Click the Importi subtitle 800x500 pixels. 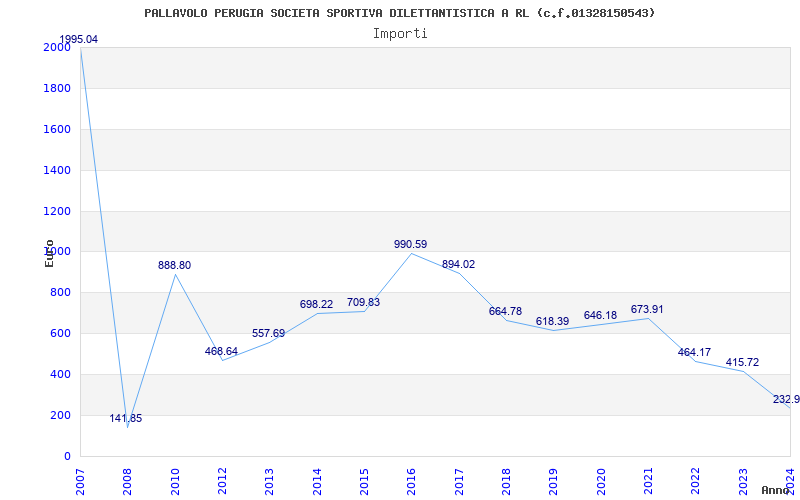(x=400, y=34)
